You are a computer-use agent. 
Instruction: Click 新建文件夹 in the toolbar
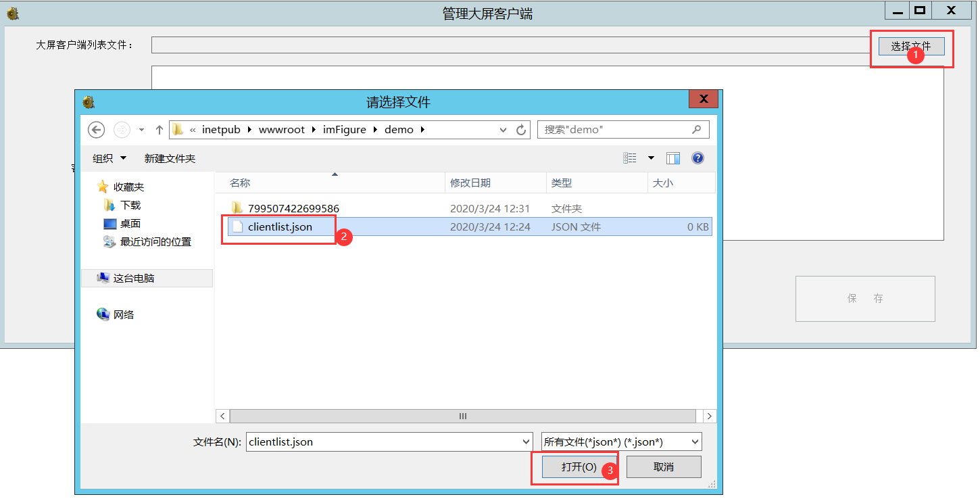point(170,158)
